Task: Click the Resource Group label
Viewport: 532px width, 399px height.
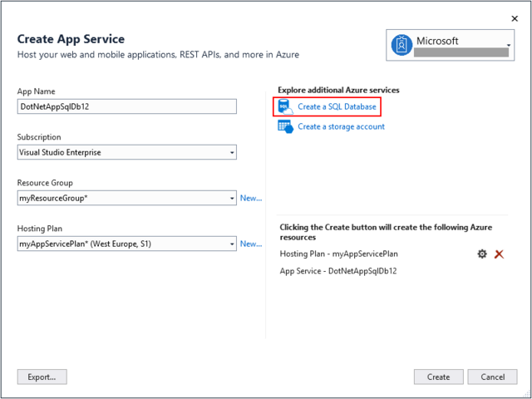Action: pyautogui.click(x=45, y=183)
